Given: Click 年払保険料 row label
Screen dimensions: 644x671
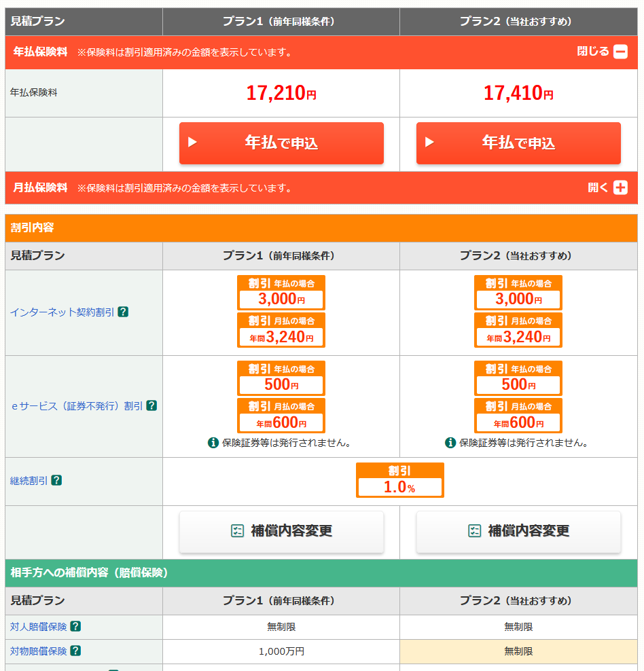Looking at the screenshot, I should click(33, 92).
